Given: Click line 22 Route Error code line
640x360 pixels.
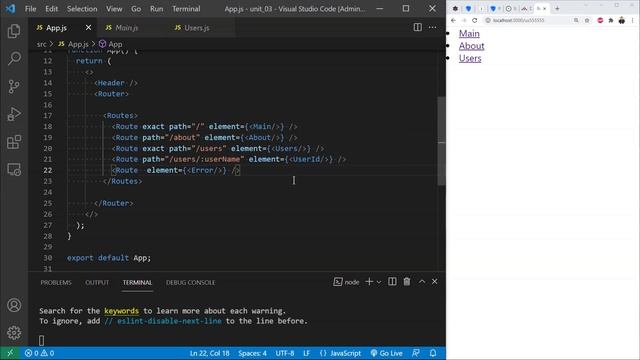Looking at the screenshot, I should point(176,170).
